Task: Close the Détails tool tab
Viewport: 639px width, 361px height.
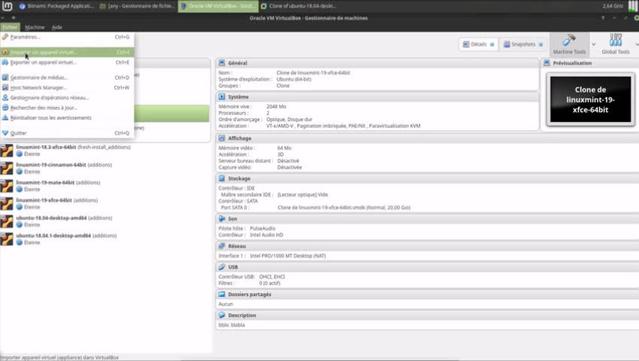Action: [492, 44]
